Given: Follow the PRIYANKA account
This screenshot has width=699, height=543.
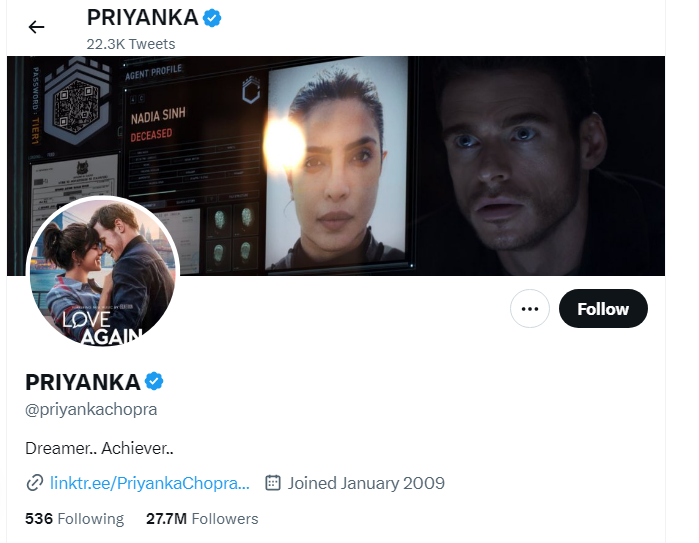Looking at the screenshot, I should [x=603, y=309].
